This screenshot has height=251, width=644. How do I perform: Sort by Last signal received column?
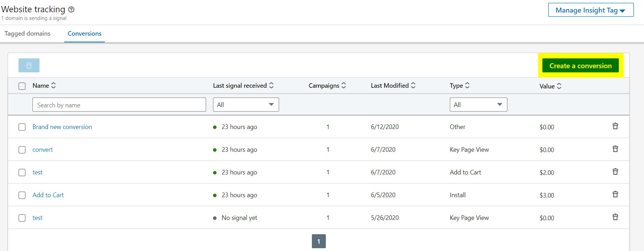pos(271,86)
